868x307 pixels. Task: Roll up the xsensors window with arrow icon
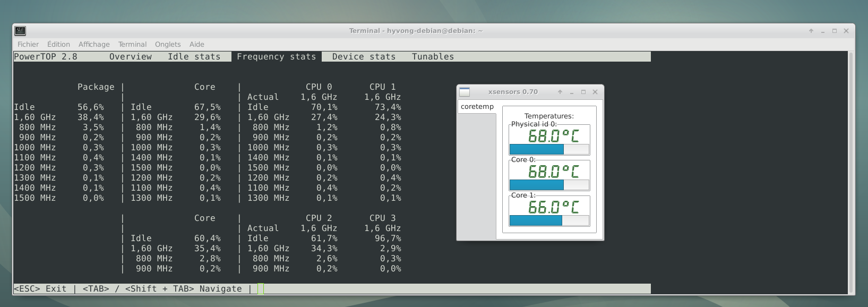point(560,92)
